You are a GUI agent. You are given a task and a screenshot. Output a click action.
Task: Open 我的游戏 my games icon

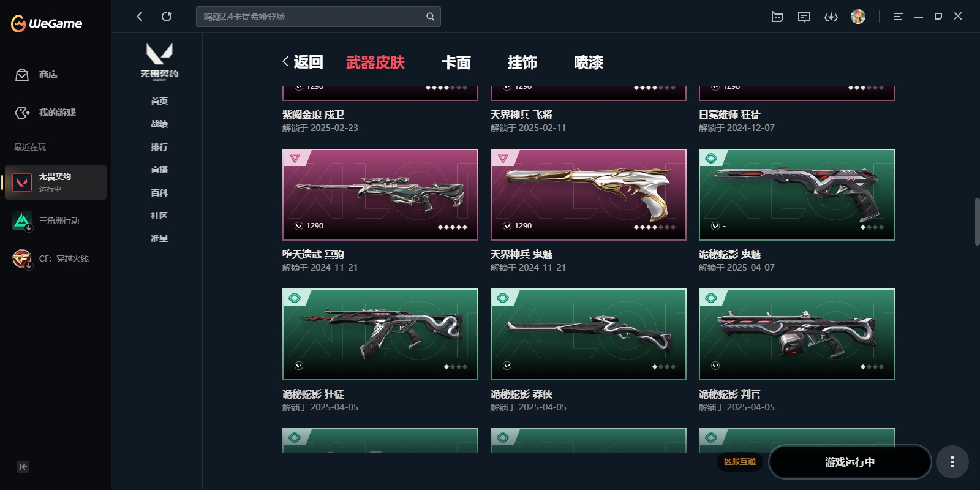[x=22, y=113]
